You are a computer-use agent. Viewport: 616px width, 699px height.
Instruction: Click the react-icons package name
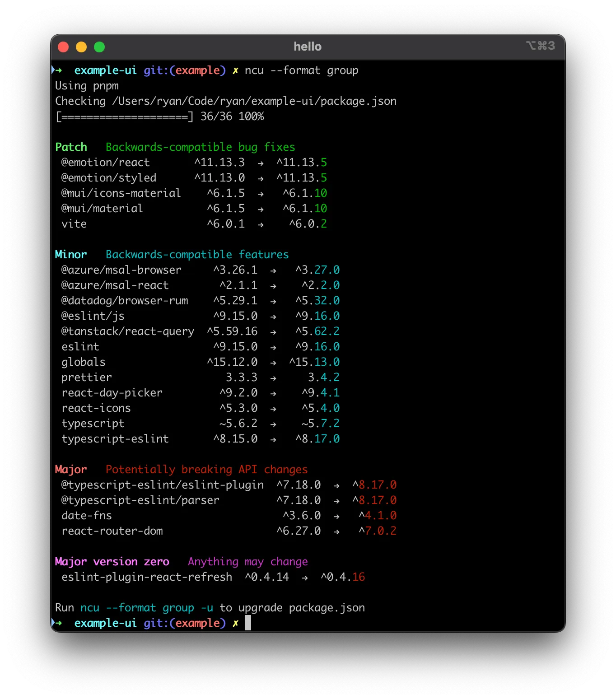[96, 408]
